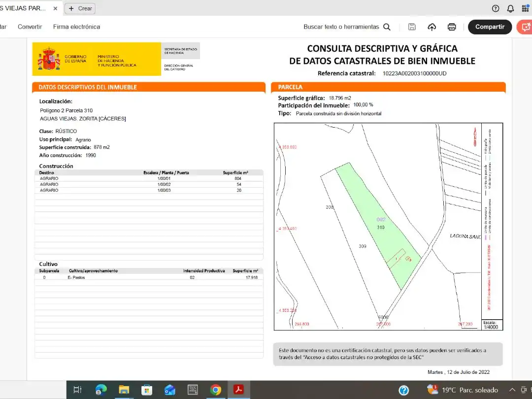
Task: Click the PARCELA section header
Action: point(388,87)
